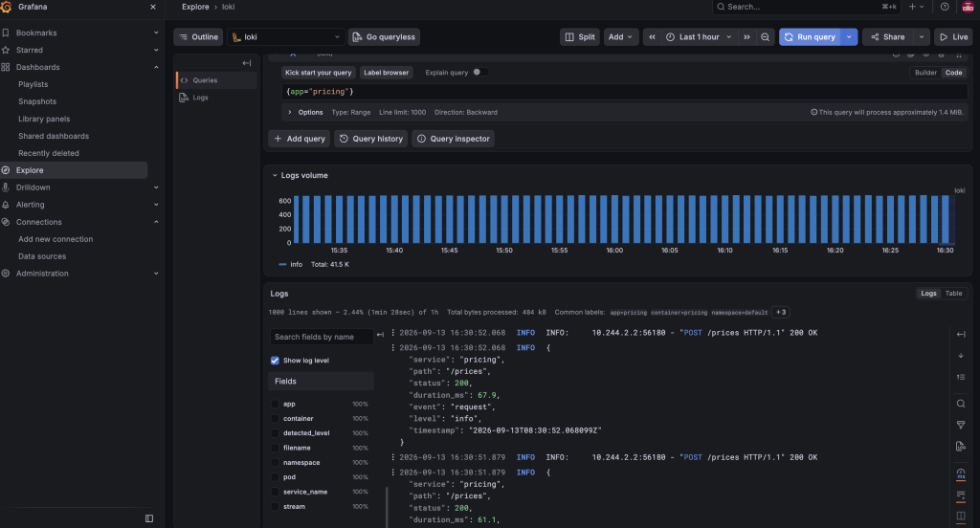Expand the Bookmarks section chevron

tap(156, 33)
